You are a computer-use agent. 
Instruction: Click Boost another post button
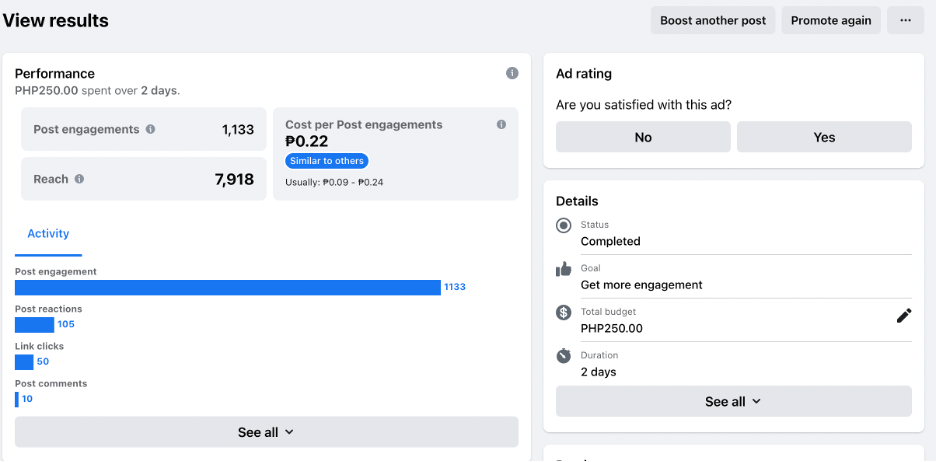712,20
